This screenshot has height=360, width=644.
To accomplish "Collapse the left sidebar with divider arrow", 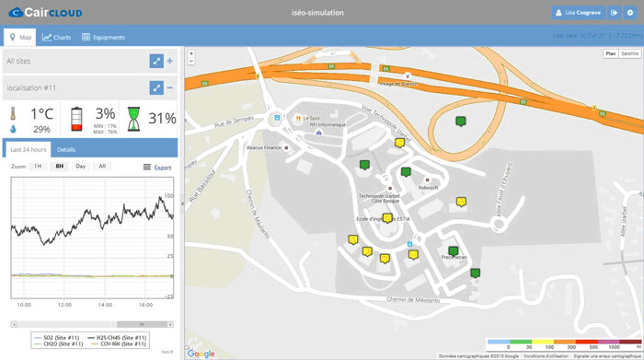I will point(182,203).
